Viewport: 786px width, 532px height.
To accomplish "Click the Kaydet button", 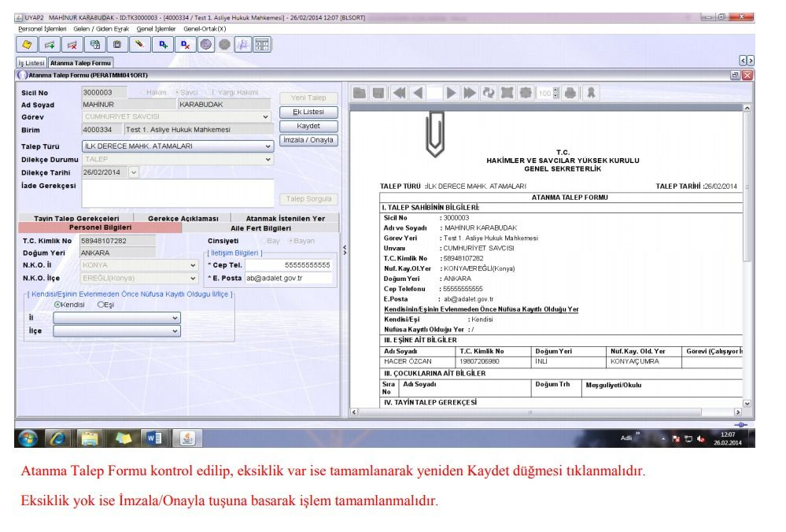I will tap(308, 126).
